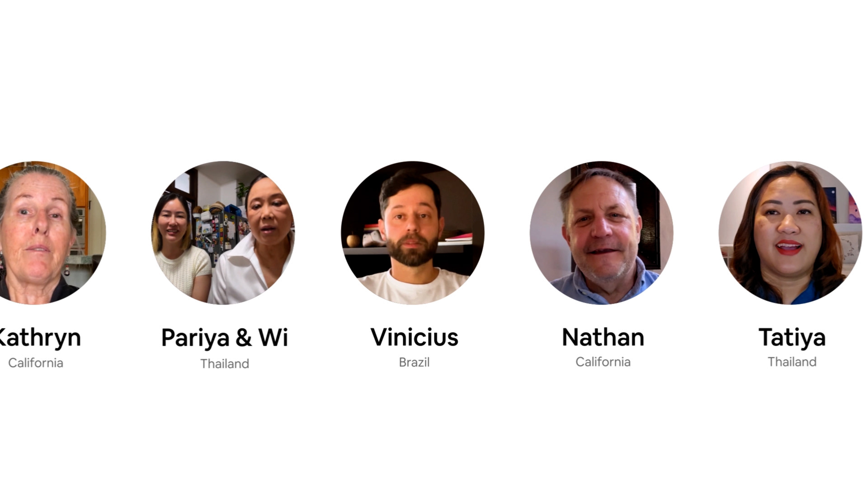The width and height of the screenshot is (868, 488).
Task: Click California under Kathryn
Action: tap(35, 363)
